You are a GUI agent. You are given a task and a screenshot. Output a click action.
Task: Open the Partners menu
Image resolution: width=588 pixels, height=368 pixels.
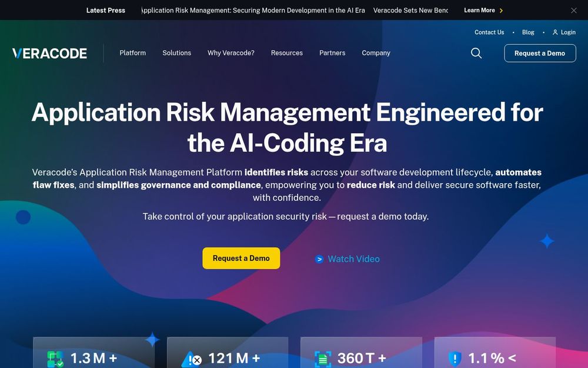[x=332, y=53]
